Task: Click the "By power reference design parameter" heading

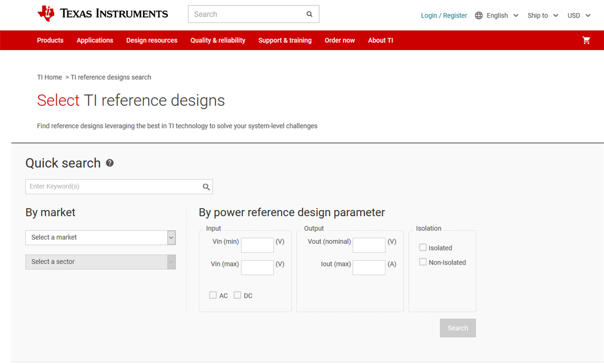Action: pos(292,212)
